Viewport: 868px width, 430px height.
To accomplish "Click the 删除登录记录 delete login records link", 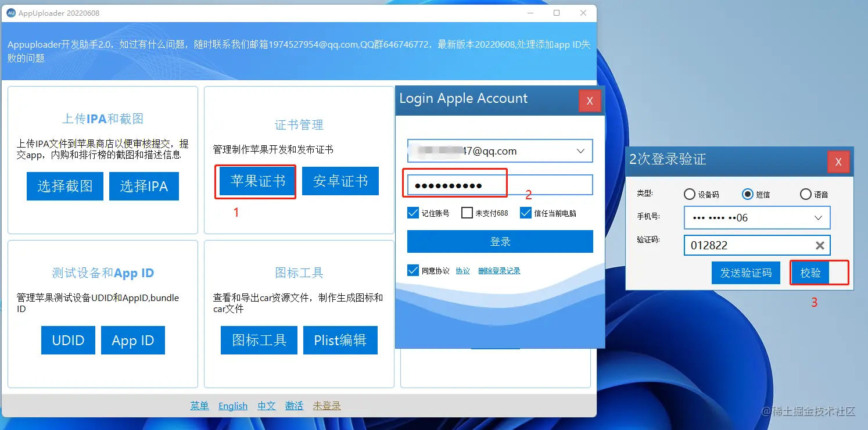I will pos(499,270).
